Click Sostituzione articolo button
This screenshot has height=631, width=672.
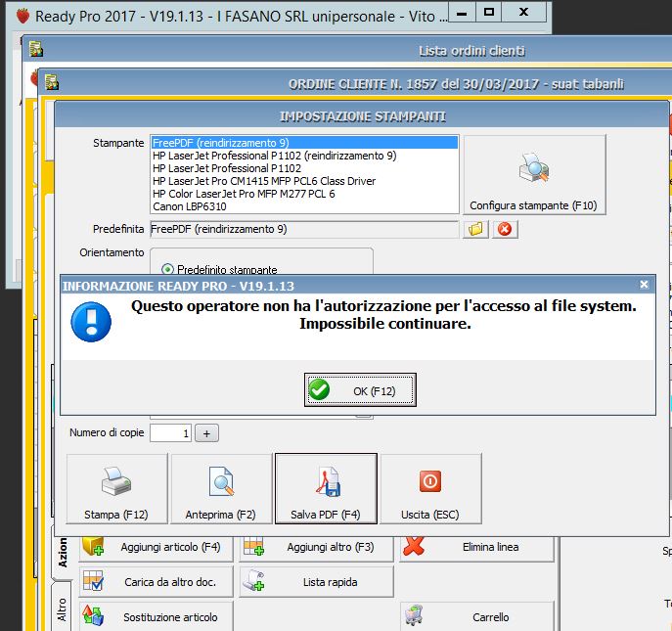point(156,616)
